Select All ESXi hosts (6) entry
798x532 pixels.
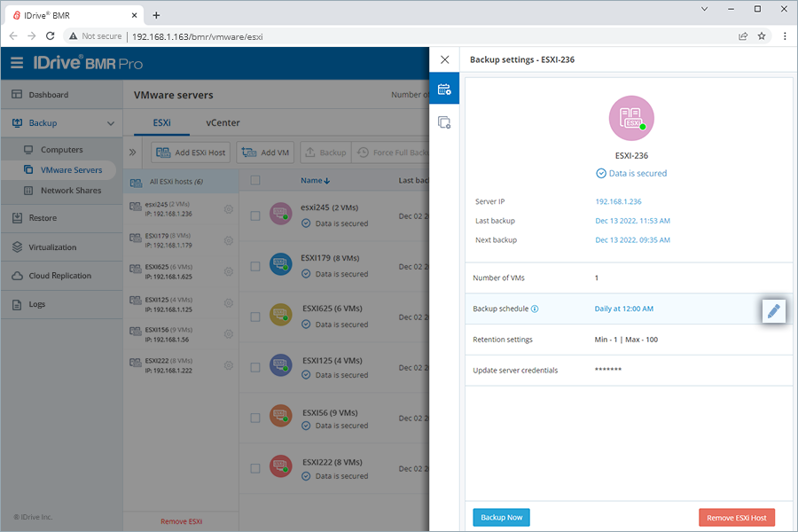click(x=181, y=182)
